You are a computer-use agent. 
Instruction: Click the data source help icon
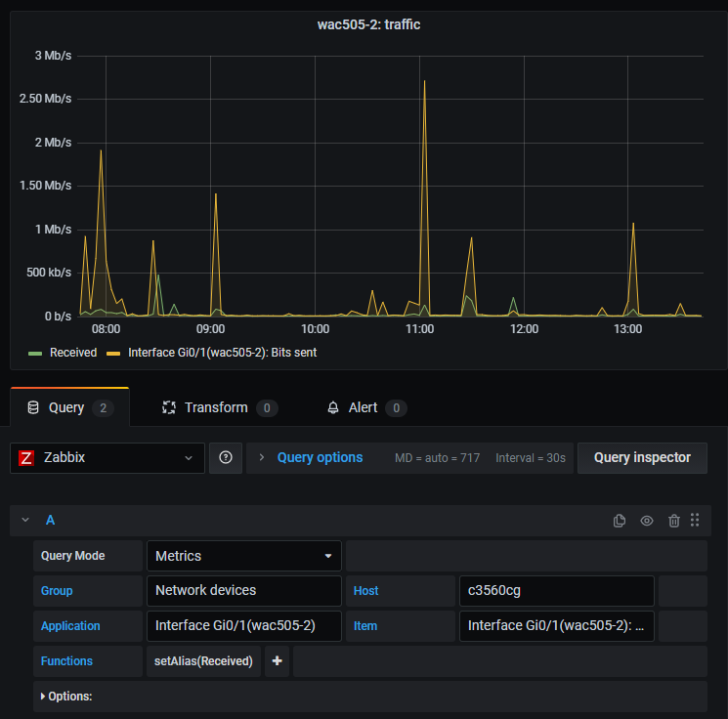[x=226, y=457]
